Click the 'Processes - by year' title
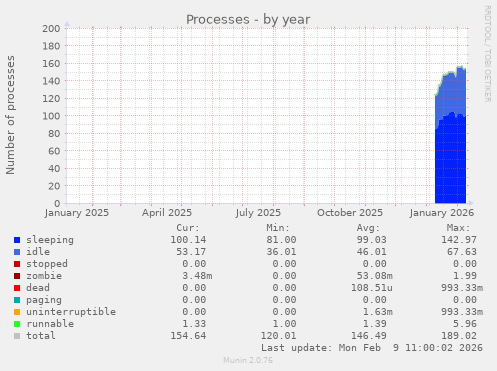Image resolution: width=497 pixels, height=371 pixels. 248,20
